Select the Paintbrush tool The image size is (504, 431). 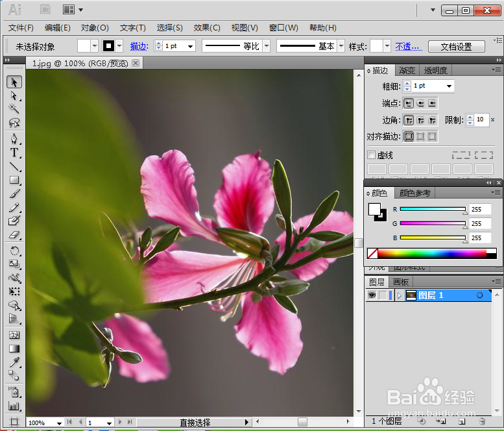(x=14, y=193)
